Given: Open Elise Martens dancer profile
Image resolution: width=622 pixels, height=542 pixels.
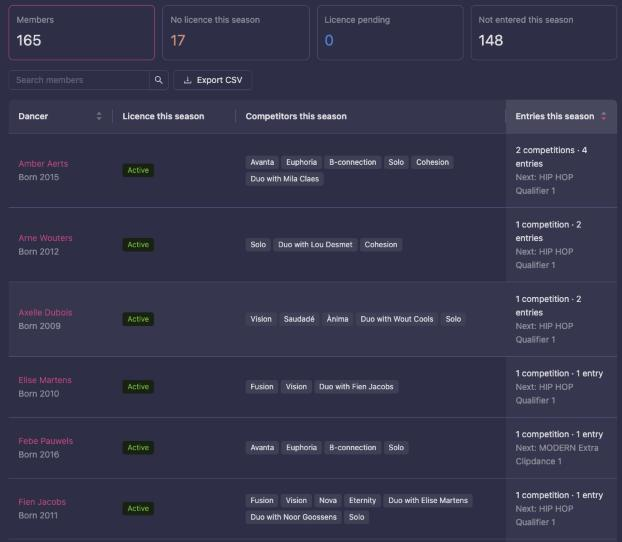Looking at the screenshot, I should [x=45, y=380].
